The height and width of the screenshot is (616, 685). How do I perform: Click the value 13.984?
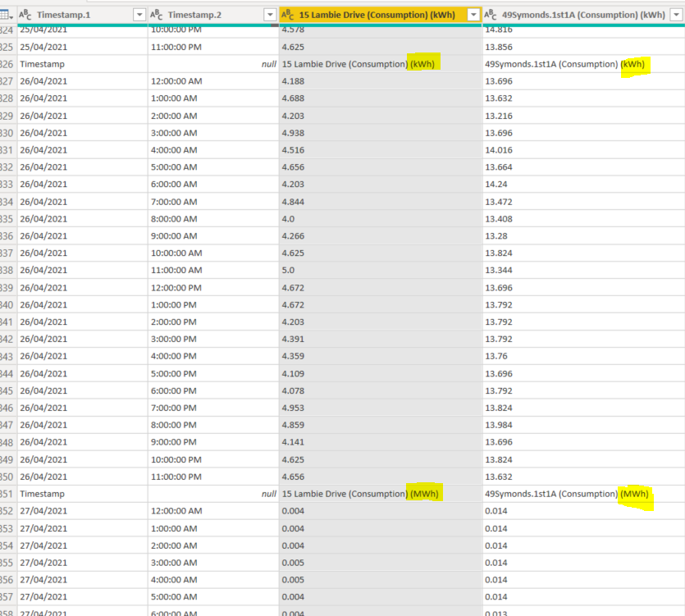(499, 425)
